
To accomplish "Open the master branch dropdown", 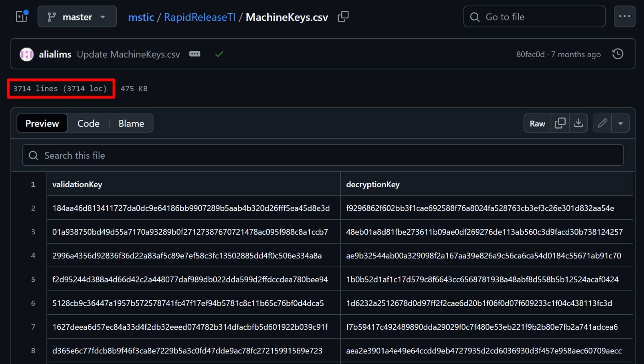I will point(77,17).
